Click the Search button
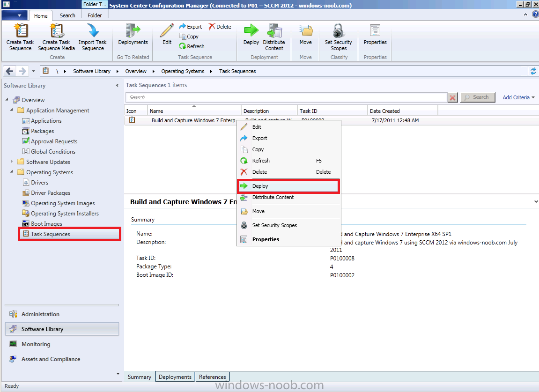 click(x=478, y=97)
